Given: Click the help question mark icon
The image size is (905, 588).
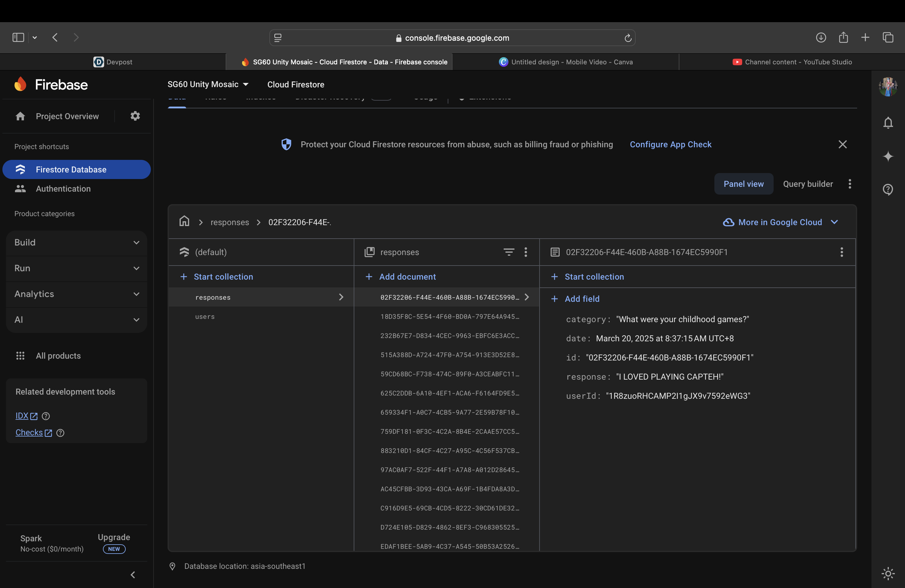Looking at the screenshot, I should 888,189.
